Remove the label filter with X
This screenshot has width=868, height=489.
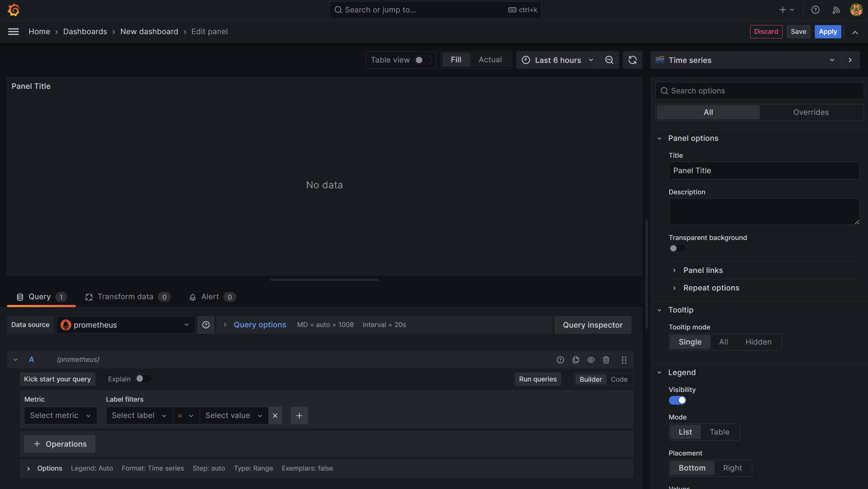click(275, 416)
